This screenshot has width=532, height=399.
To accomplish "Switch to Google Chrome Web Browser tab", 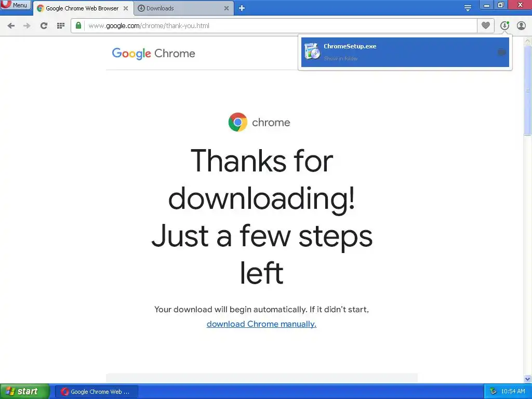I will click(x=82, y=8).
